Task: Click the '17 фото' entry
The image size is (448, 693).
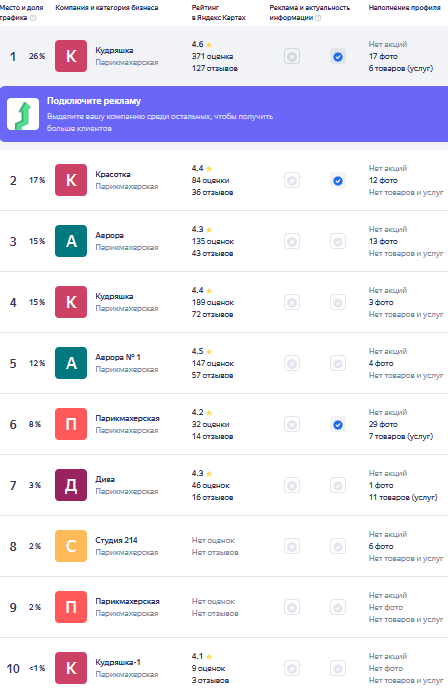Action: click(x=383, y=57)
